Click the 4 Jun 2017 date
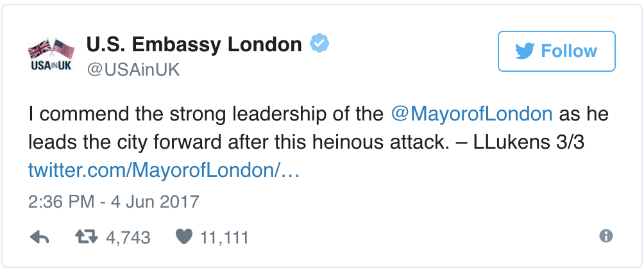Viewport: 644px width, 273px height. click(x=149, y=202)
